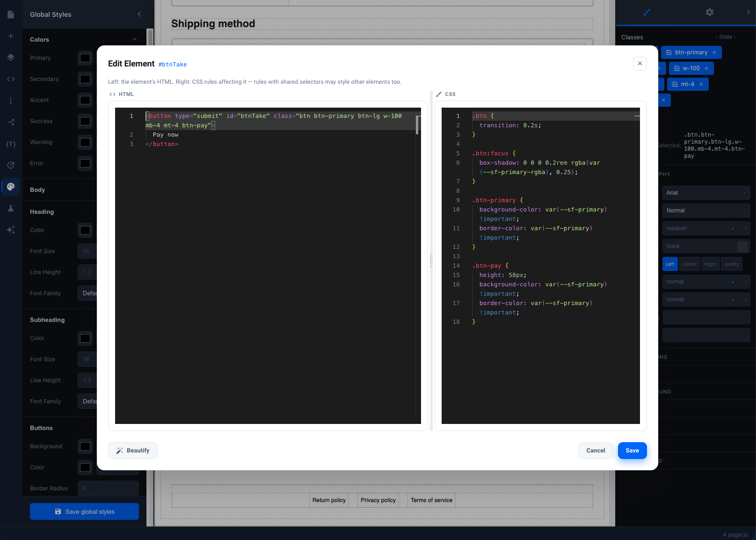This screenshot has height=540, width=756.
Task: Open the Terms of service link
Action: click(431, 500)
